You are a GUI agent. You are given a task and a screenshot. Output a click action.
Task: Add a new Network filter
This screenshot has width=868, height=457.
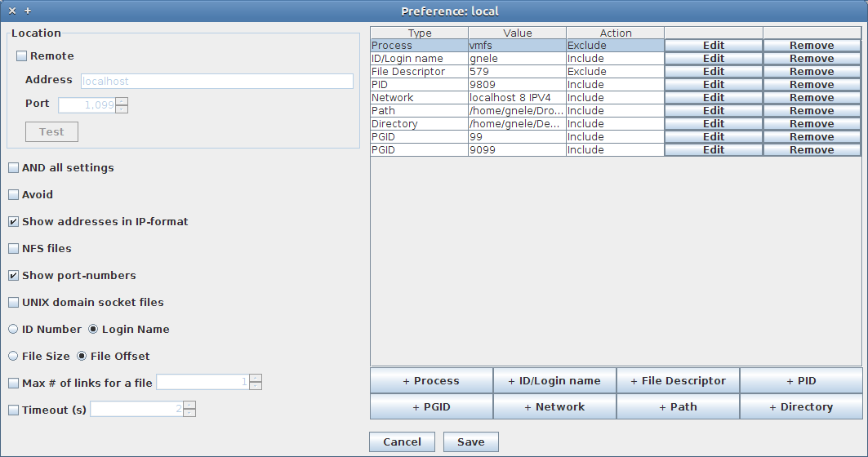tap(554, 406)
